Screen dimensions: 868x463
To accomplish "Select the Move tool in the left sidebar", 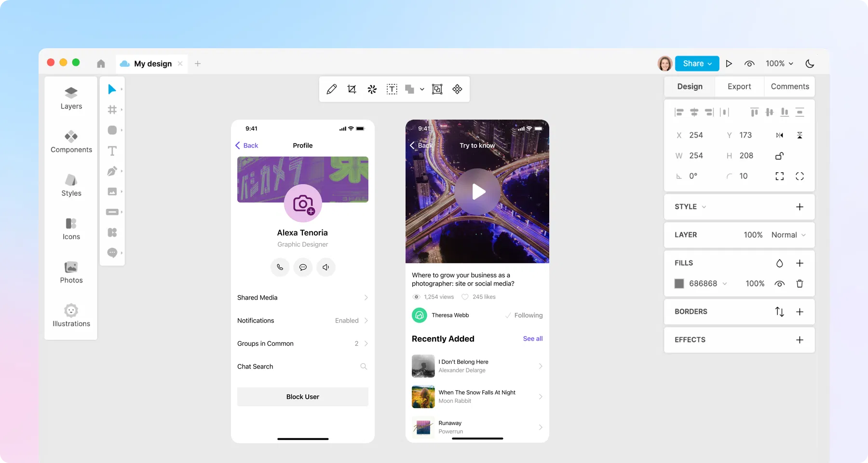I will 112,89.
